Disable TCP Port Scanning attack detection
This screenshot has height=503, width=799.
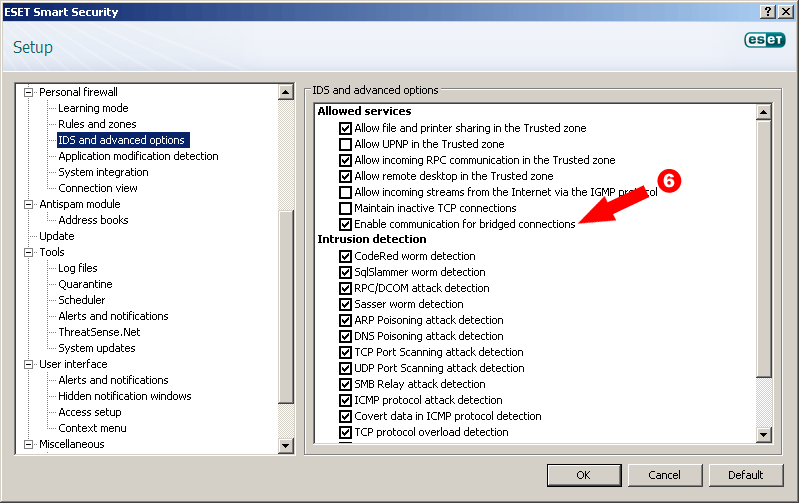click(345, 352)
